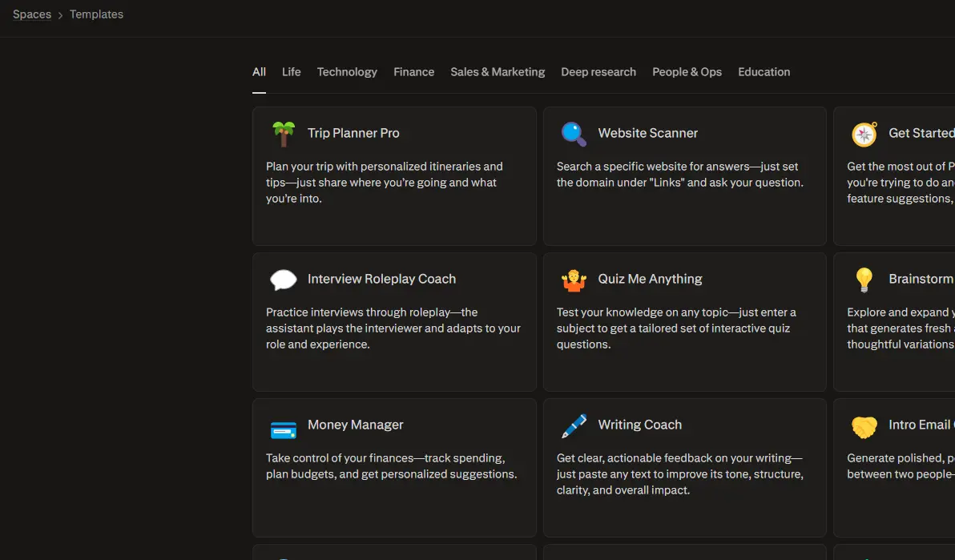The width and height of the screenshot is (955, 560).
Task: Click 'Explore and expand' Brainstorm description
Action: 901,328
